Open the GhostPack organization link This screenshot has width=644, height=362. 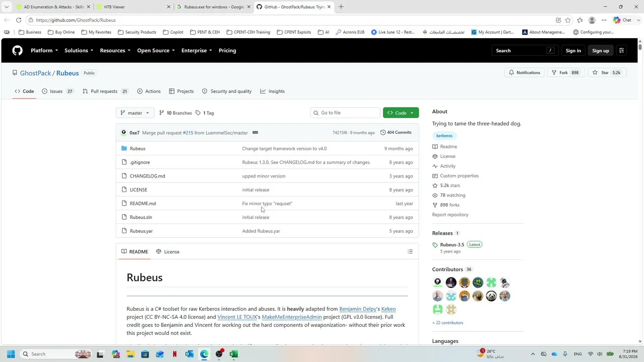[x=35, y=73]
